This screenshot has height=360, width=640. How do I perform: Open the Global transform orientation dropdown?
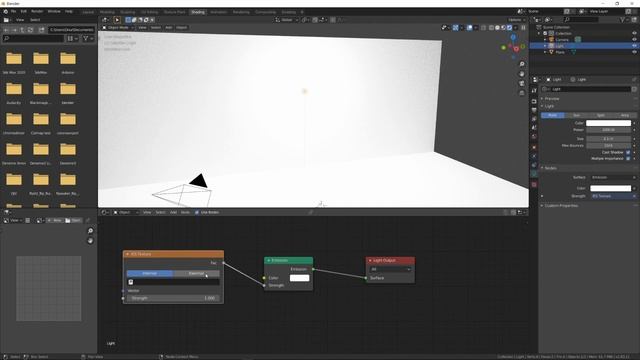pos(287,20)
